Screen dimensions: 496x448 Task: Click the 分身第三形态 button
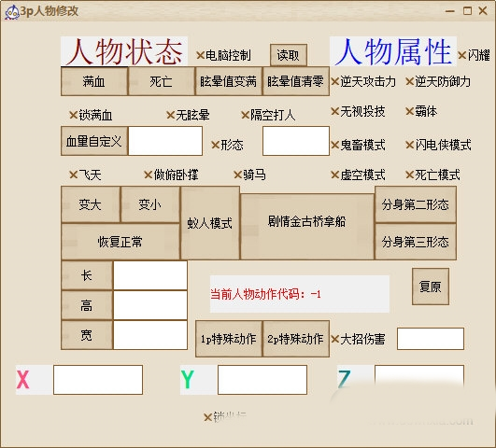pos(416,242)
